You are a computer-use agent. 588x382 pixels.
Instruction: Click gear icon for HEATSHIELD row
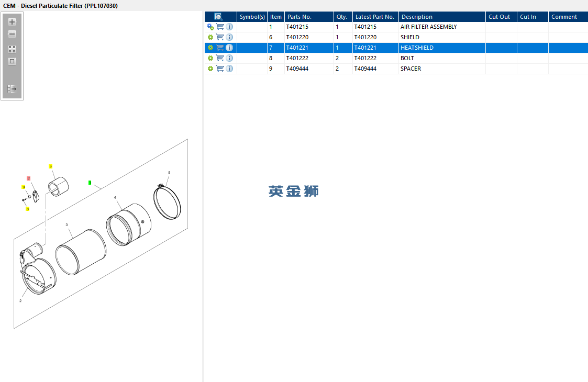coord(210,48)
